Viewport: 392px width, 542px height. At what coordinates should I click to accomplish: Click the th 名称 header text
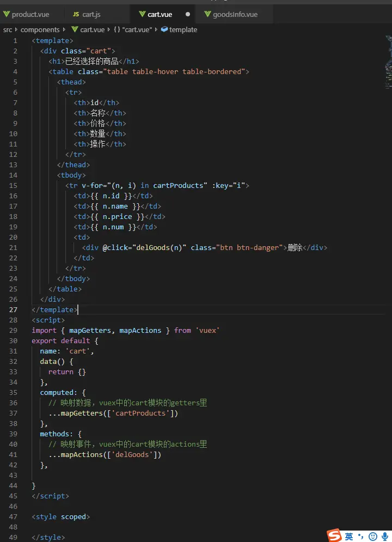coord(98,113)
